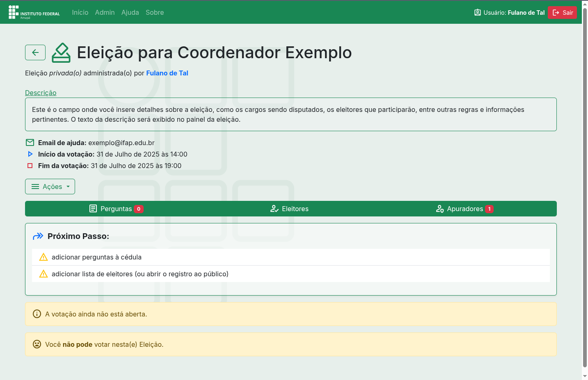Click 'adicionar lista de eleitores' step
The image size is (588, 380).
[x=291, y=274]
